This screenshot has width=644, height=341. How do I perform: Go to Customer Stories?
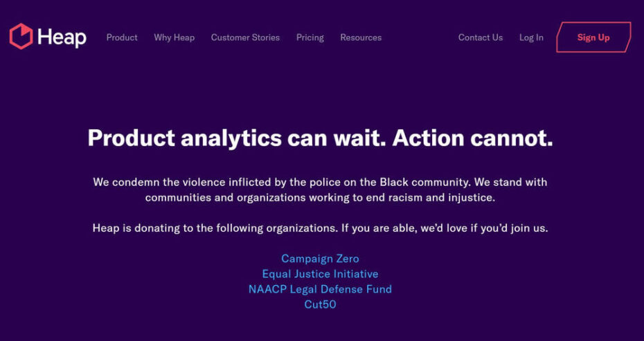pyautogui.click(x=245, y=37)
